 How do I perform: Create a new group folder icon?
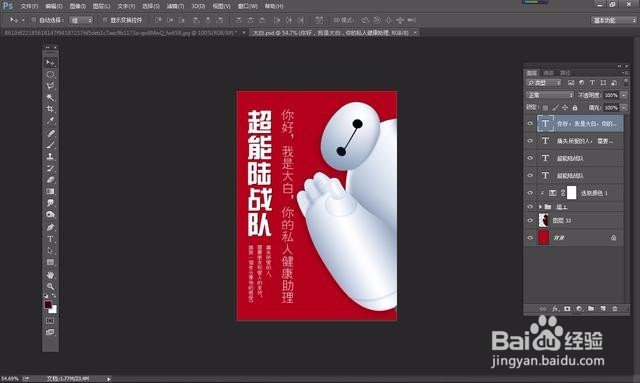(591, 309)
